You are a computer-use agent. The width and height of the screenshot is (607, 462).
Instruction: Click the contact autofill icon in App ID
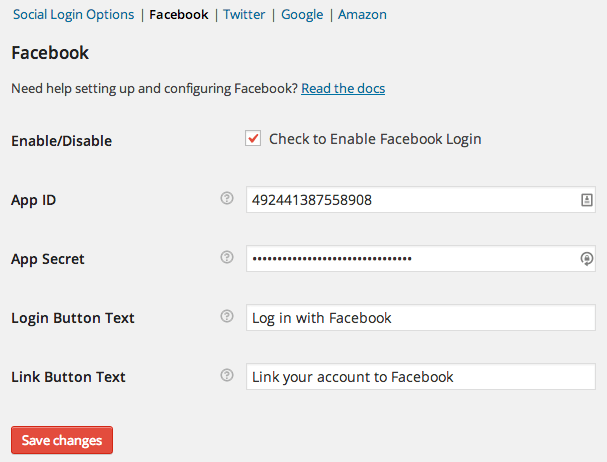pyautogui.click(x=587, y=200)
